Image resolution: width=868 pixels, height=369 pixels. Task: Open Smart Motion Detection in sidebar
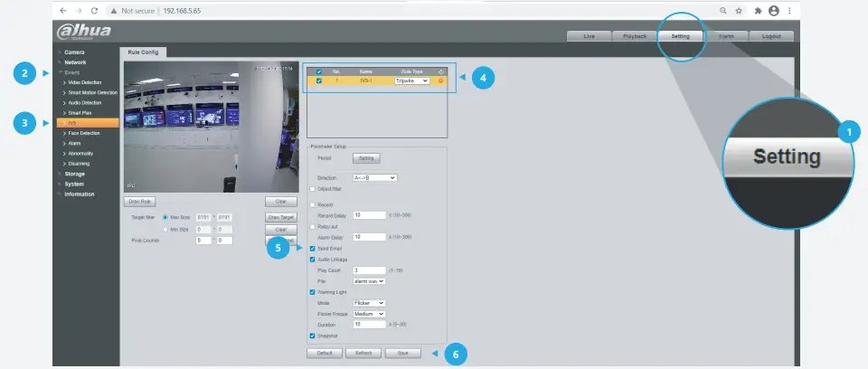click(x=92, y=92)
